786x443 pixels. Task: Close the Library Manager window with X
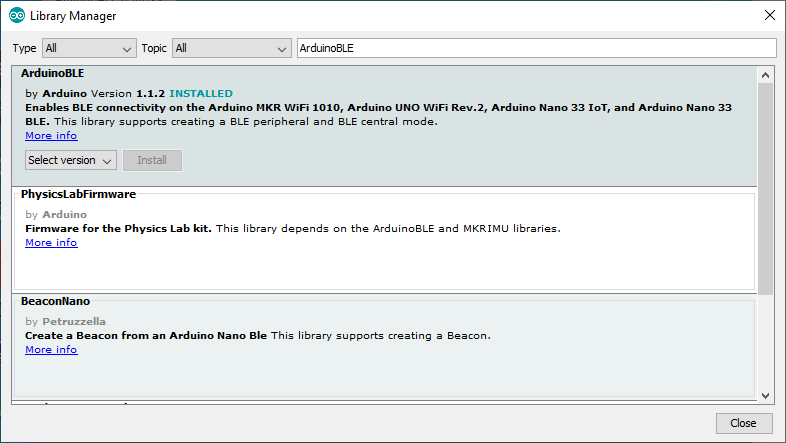[x=769, y=16]
